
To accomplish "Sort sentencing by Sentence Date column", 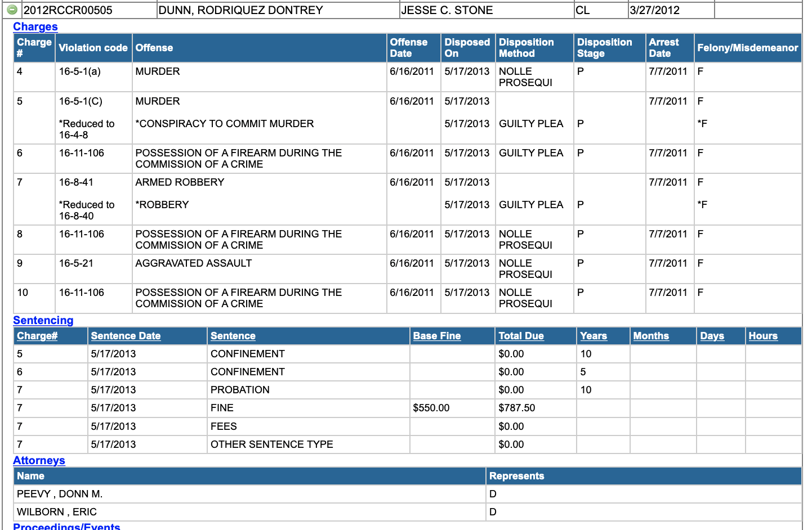I will point(126,336).
